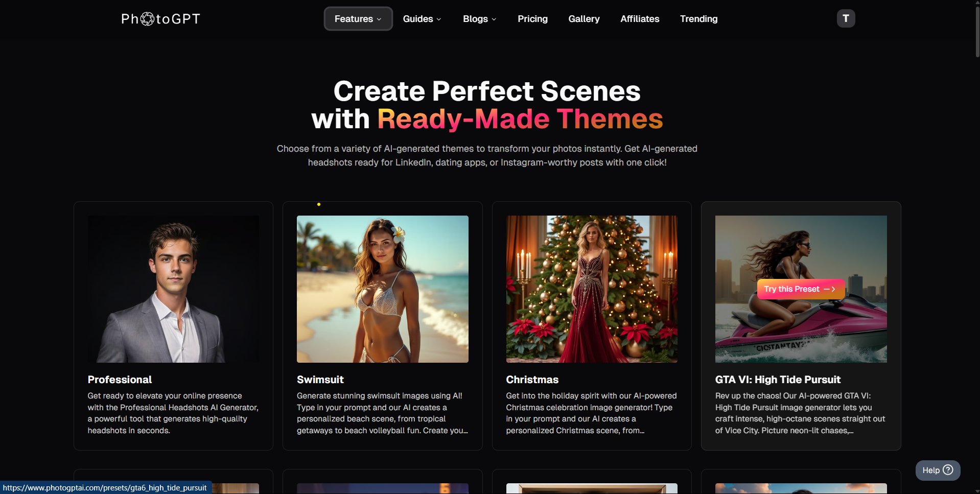Click the Try this Preset button
Image resolution: width=980 pixels, height=494 pixels.
(800, 289)
